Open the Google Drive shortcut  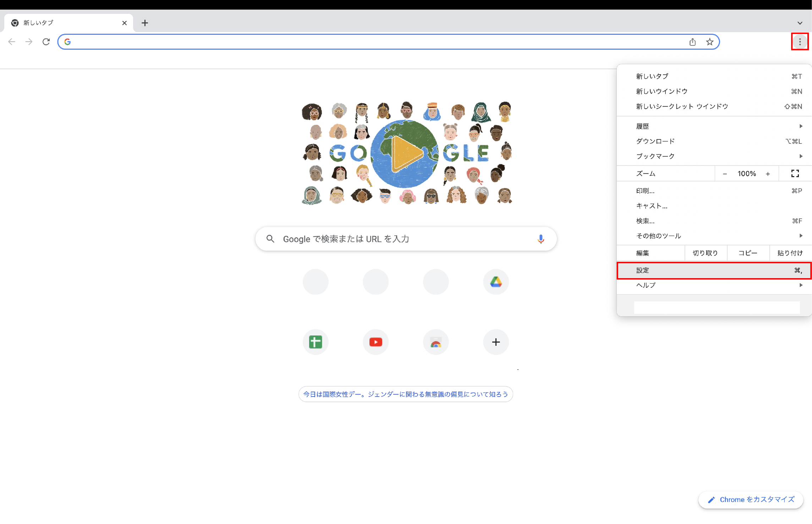click(496, 282)
